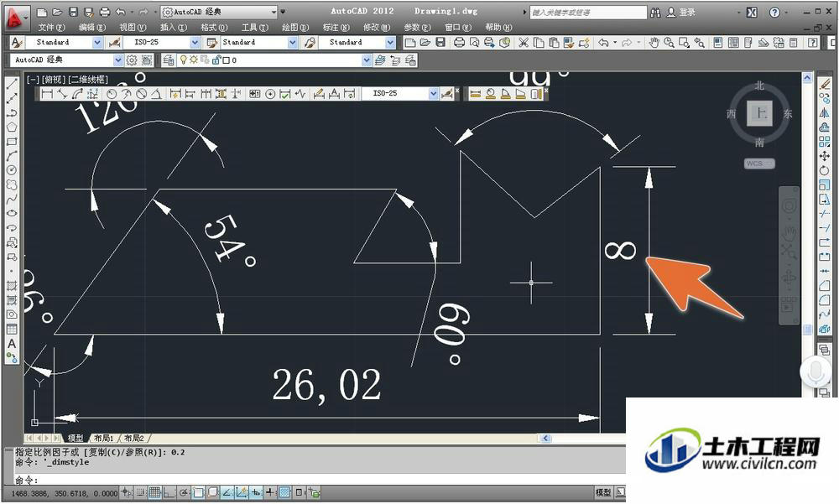Screen dimensions: 839x504
Task: Expand the ISO-25 dimension style dropdown in styles toolbar
Action: coord(195,42)
